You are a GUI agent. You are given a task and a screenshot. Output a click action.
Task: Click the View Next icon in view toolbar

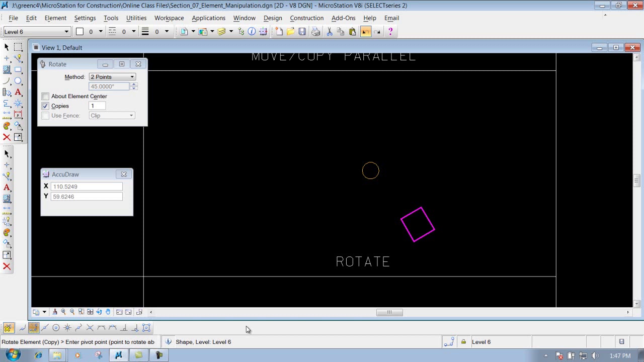coord(128,312)
